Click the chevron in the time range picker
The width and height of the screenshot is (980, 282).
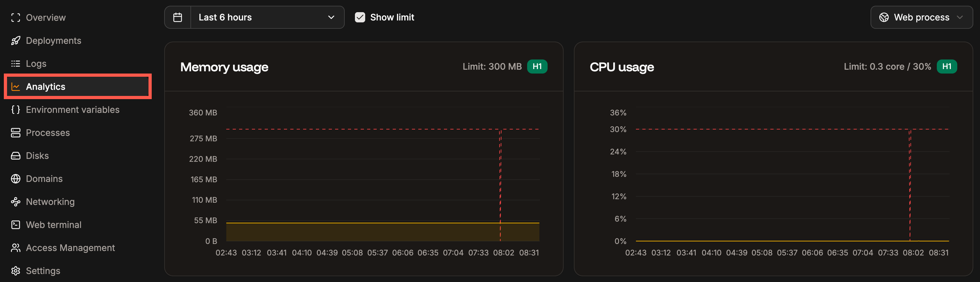(x=331, y=17)
